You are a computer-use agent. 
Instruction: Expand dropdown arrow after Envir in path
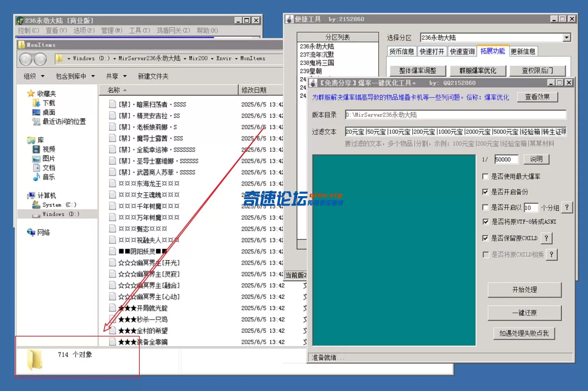236,59
